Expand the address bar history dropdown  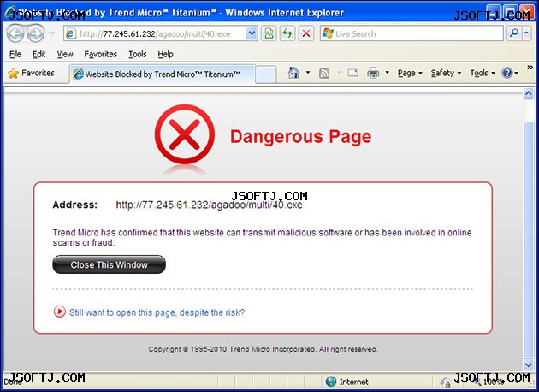(252, 33)
